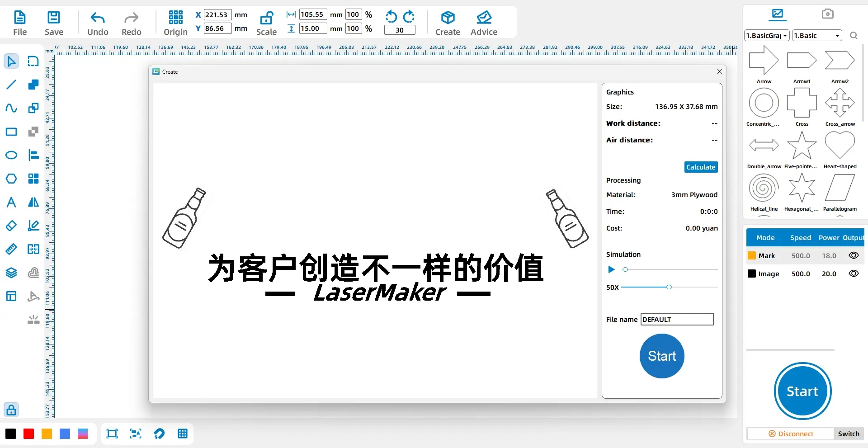Undo the last action

click(x=98, y=23)
